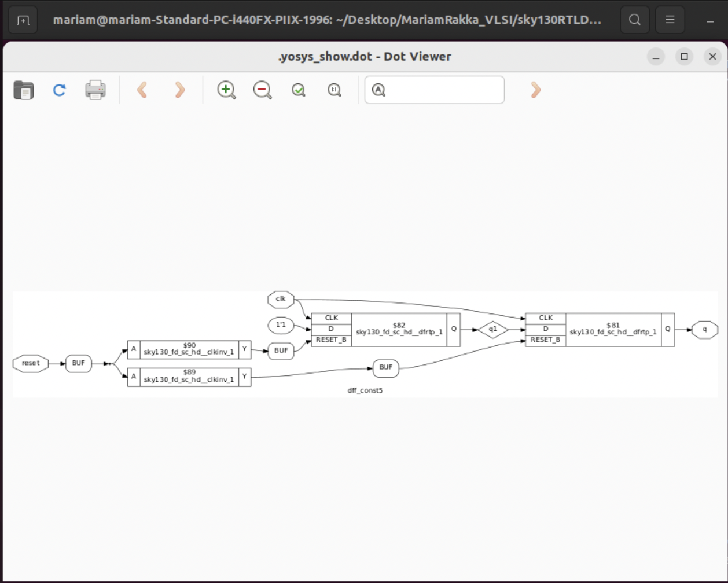Reset zoom to actual 1:1 size
Screen dimensions: 728x583
point(333,90)
